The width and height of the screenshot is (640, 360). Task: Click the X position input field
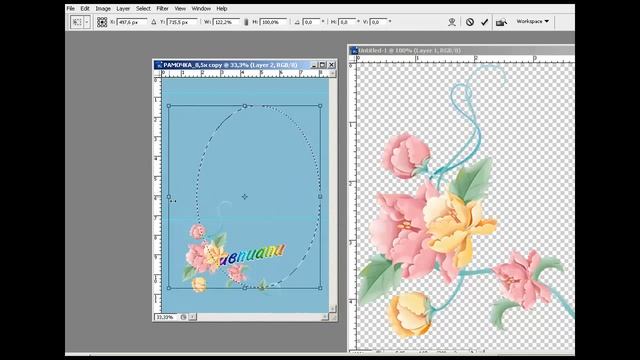pyautogui.click(x=132, y=22)
